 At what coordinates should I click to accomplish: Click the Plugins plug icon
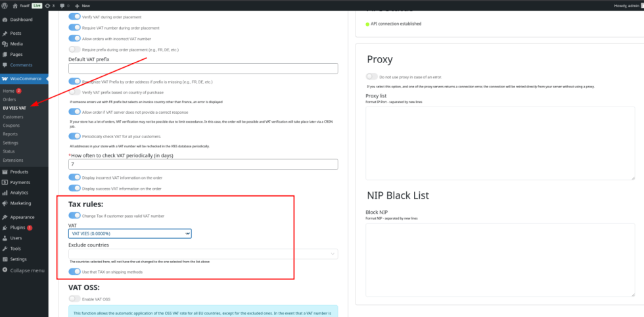pos(5,228)
